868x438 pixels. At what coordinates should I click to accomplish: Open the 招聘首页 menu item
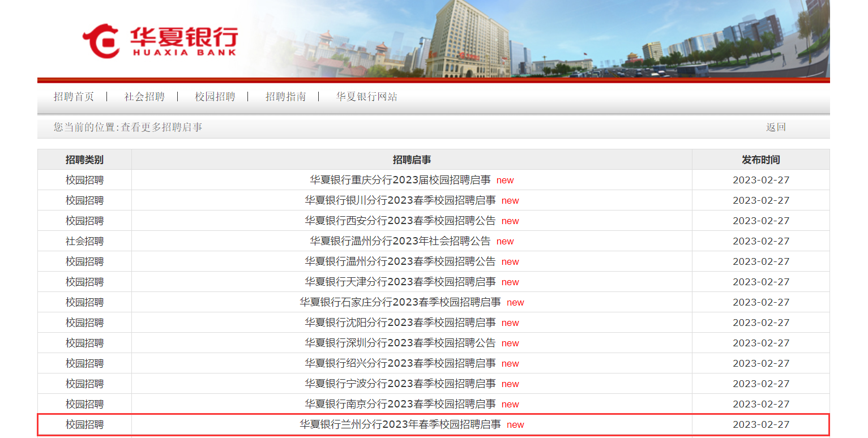pyautogui.click(x=74, y=97)
